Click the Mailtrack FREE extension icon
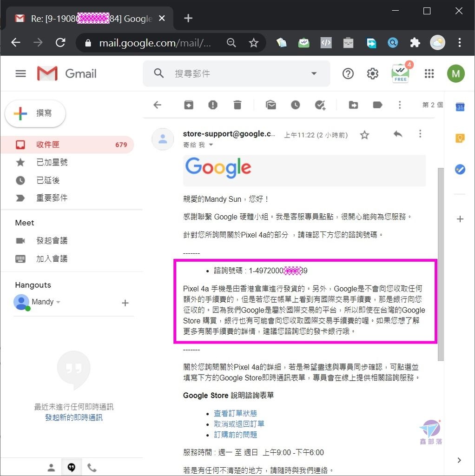Viewport: 475px width, 476px height. (401, 73)
